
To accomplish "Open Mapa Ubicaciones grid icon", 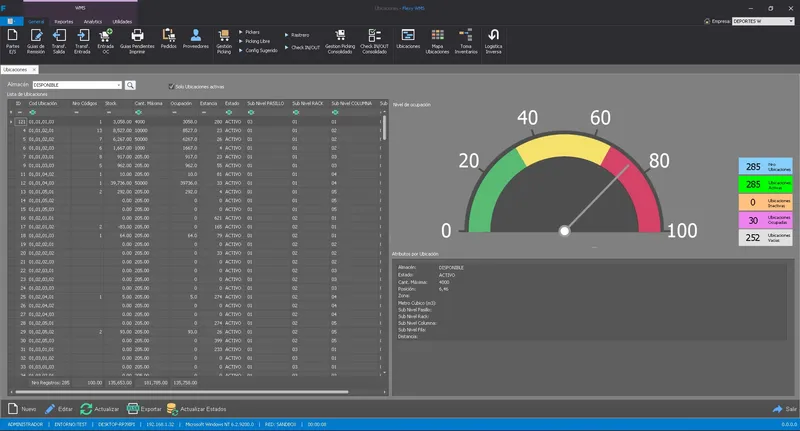I will pos(437,36).
